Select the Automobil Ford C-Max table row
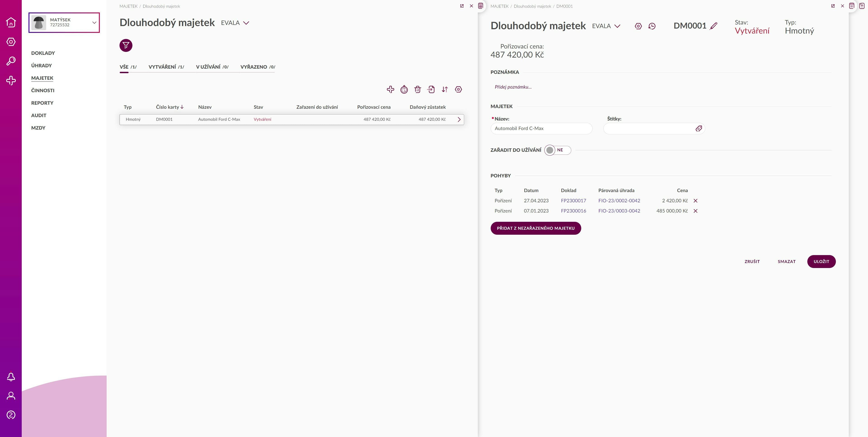Image resolution: width=868 pixels, height=437 pixels. (292, 119)
